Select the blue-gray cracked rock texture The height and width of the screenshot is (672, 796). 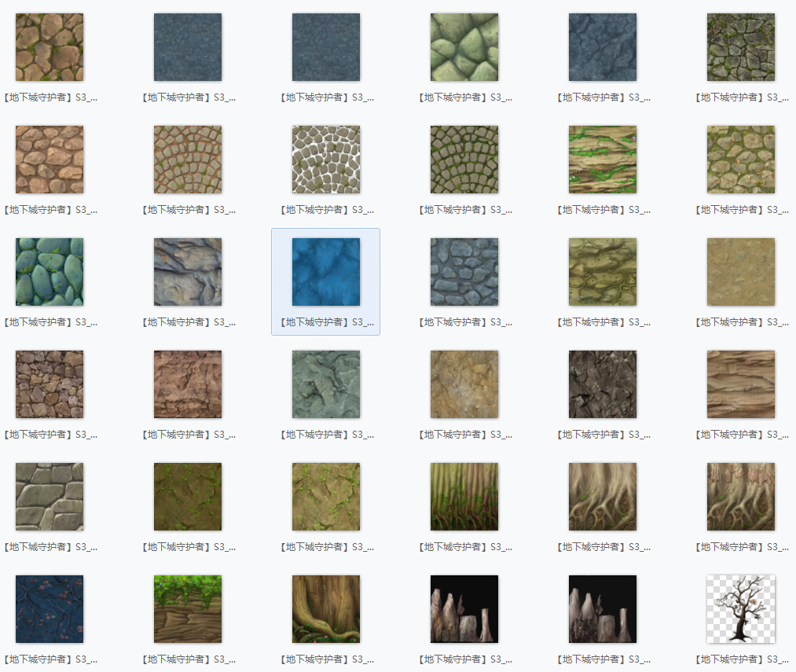tap(603, 47)
